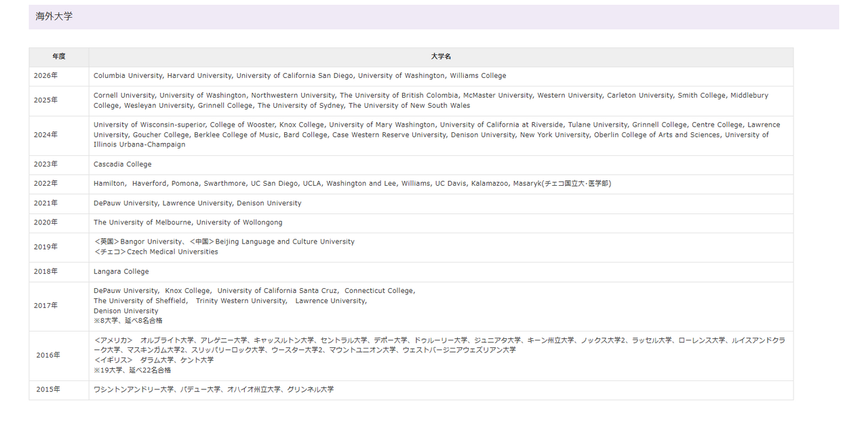Click the Cornell University row first line
The height and width of the screenshot is (436, 868).
click(x=431, y=96)
